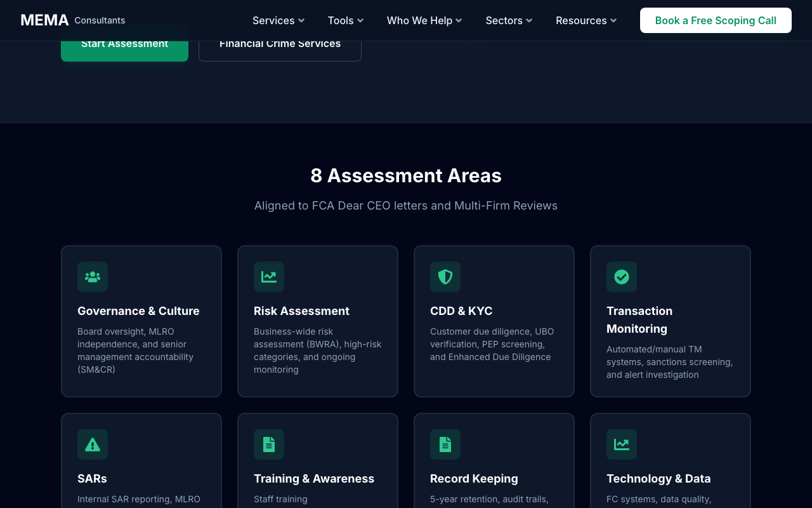This screenshot has height=508, width=812.
Task: Select the Transaction Monitoring heading
Action: click(639, 320)
